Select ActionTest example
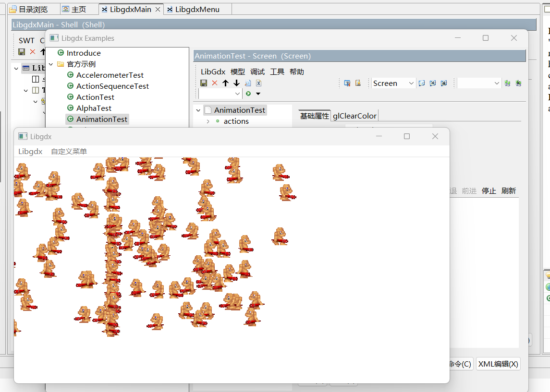This screenshot has height=392, width=550. [x=96, y=97]
